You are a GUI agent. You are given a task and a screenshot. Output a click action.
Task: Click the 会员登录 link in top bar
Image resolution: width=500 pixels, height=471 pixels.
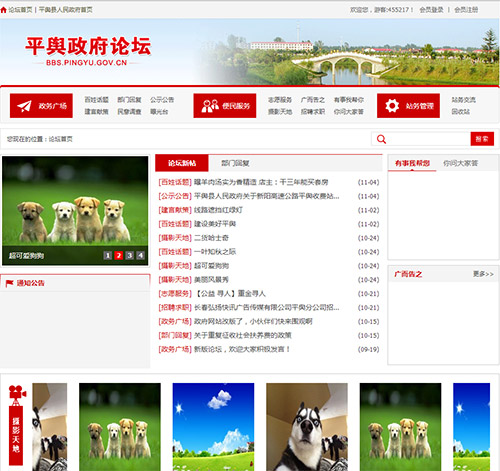pyautogui.click(x=431, y=10)
